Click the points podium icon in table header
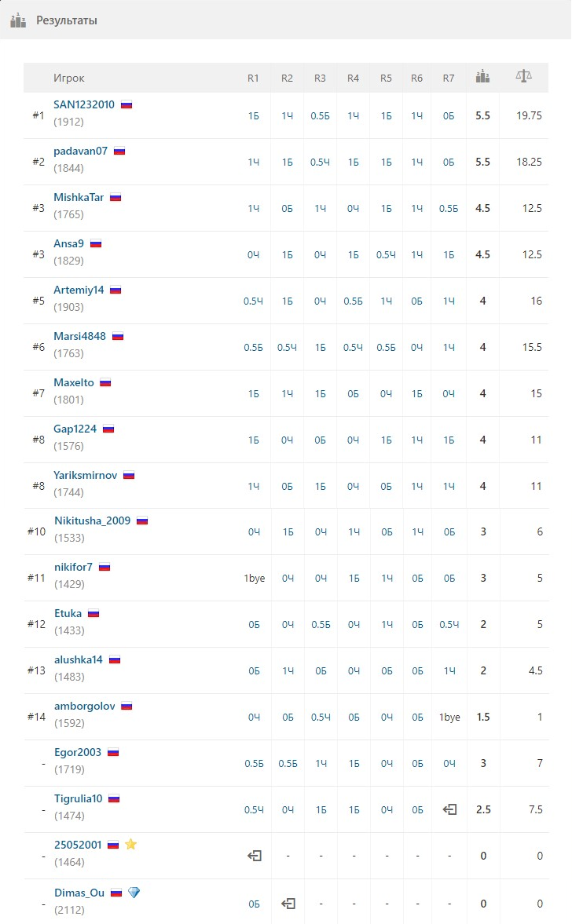Viewport: 572px width, 924px height. click(482, 76)
